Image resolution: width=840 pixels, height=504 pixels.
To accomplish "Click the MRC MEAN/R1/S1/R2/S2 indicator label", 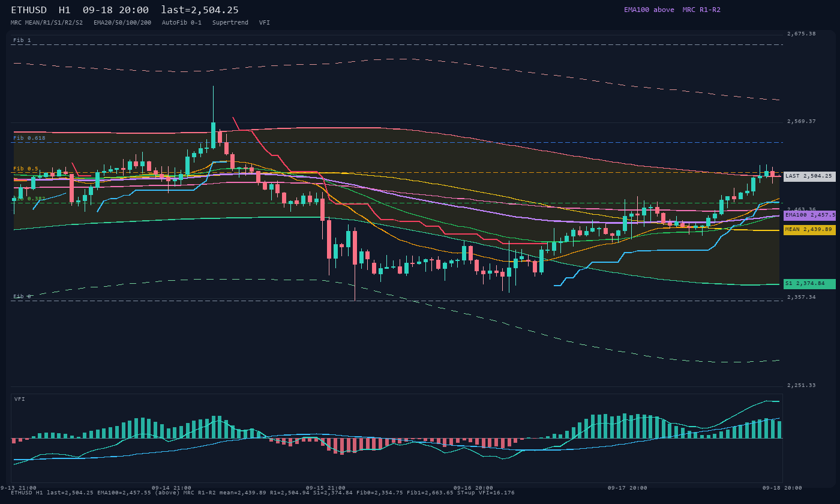I will 47,22.
